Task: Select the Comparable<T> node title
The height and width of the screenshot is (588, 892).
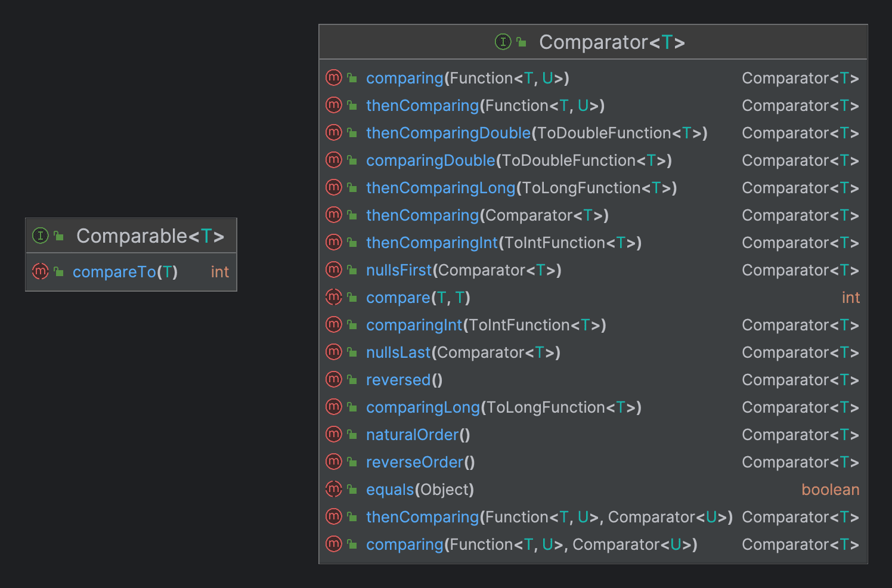Action: (150, 236)
